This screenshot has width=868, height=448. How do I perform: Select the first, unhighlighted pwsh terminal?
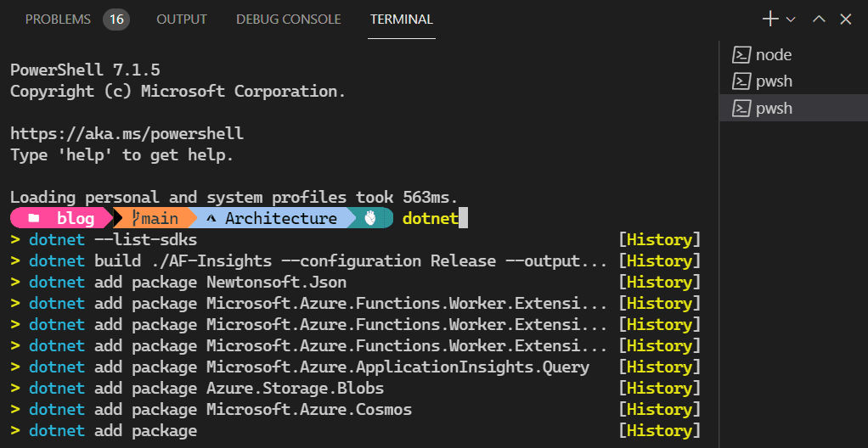pos(773,81)
